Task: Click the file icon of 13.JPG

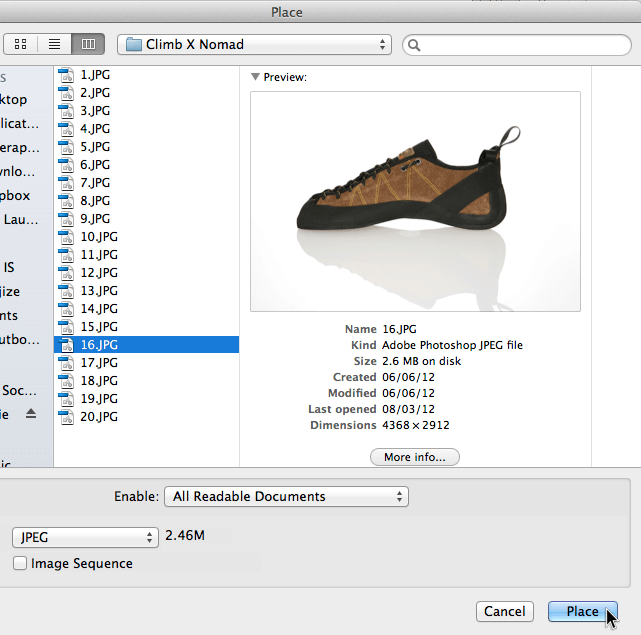Action: click(x=66, y=291)
